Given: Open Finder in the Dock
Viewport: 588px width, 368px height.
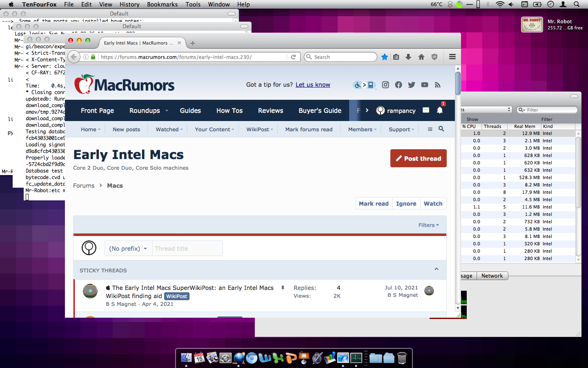Looking at the screenshot, I should 186,358.
